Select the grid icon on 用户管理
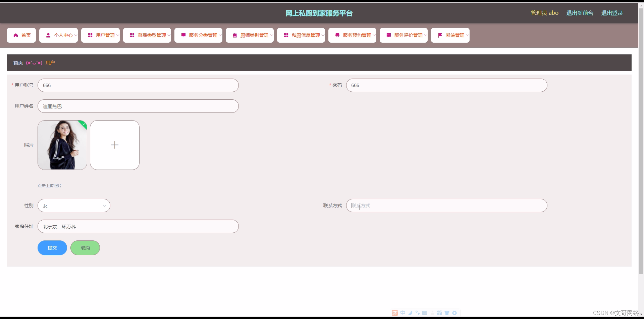644x319 pixels. [90, 35]
